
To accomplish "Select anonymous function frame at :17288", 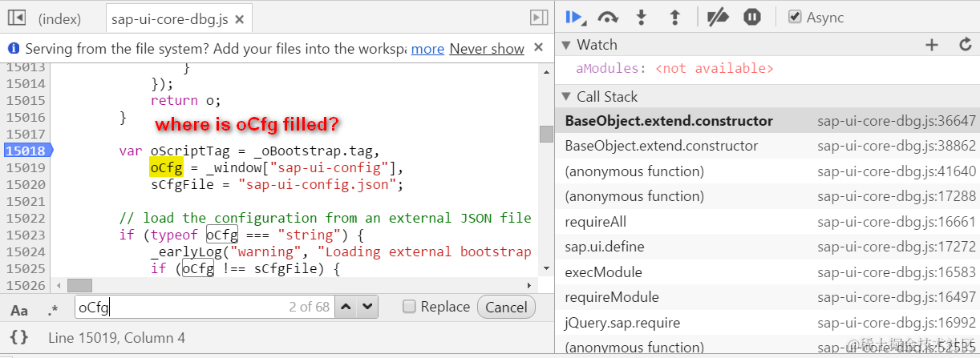I will (x=767, y=196).
